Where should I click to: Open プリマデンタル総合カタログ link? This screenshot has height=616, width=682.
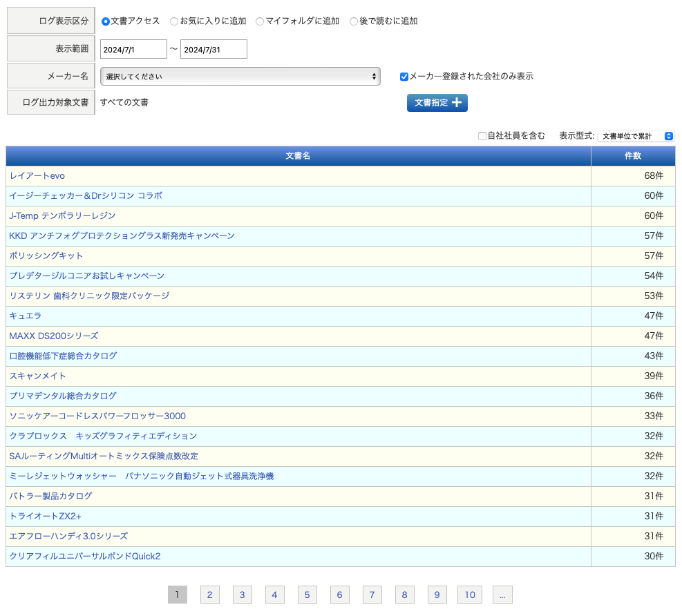click(63, 396)
